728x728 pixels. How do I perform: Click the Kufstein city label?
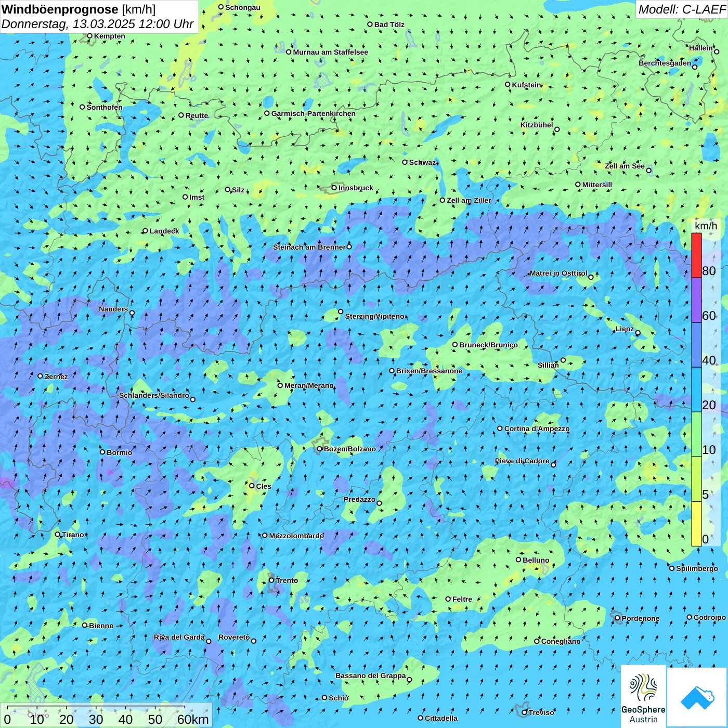pyautogui.click(x=526, y=85)
